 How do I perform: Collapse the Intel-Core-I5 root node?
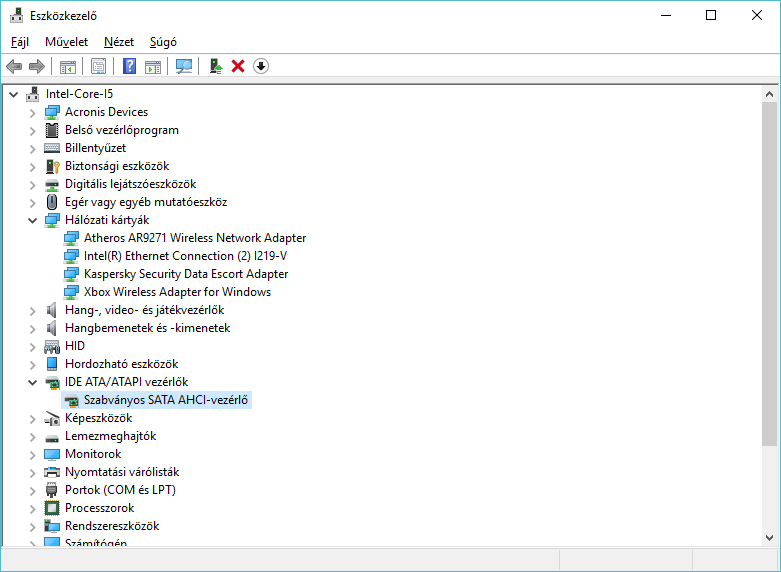point(13,94)
